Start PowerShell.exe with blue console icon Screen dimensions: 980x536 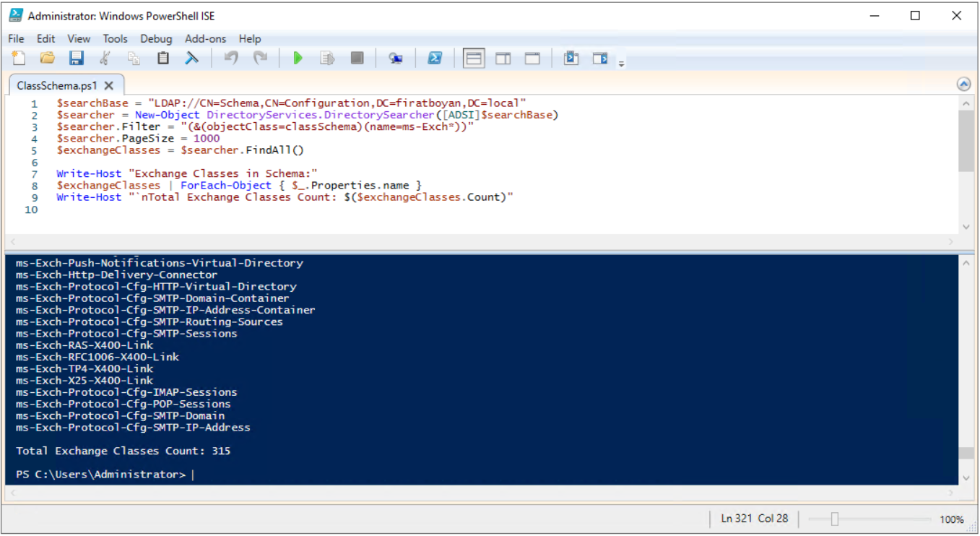pyautogui.click(x=435, y=59)
